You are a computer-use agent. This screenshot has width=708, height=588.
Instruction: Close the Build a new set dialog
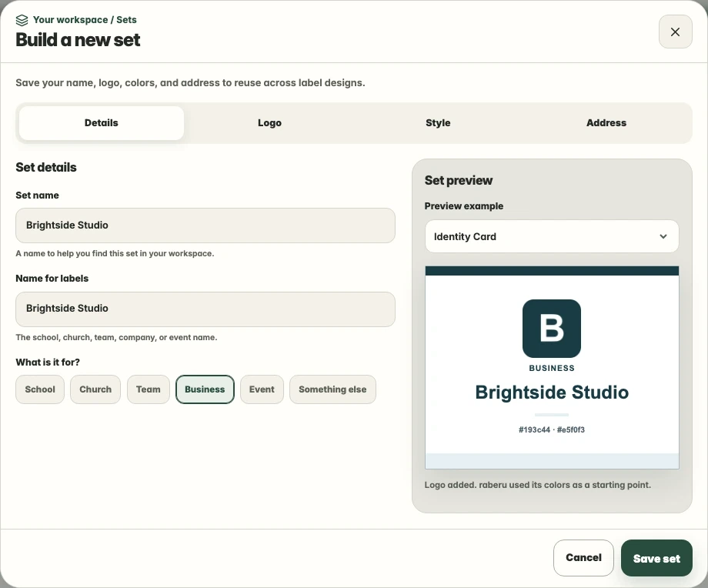pos(675,32)
